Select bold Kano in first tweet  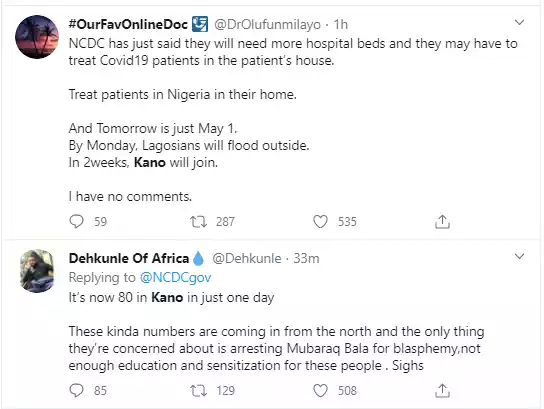[150, 162]
